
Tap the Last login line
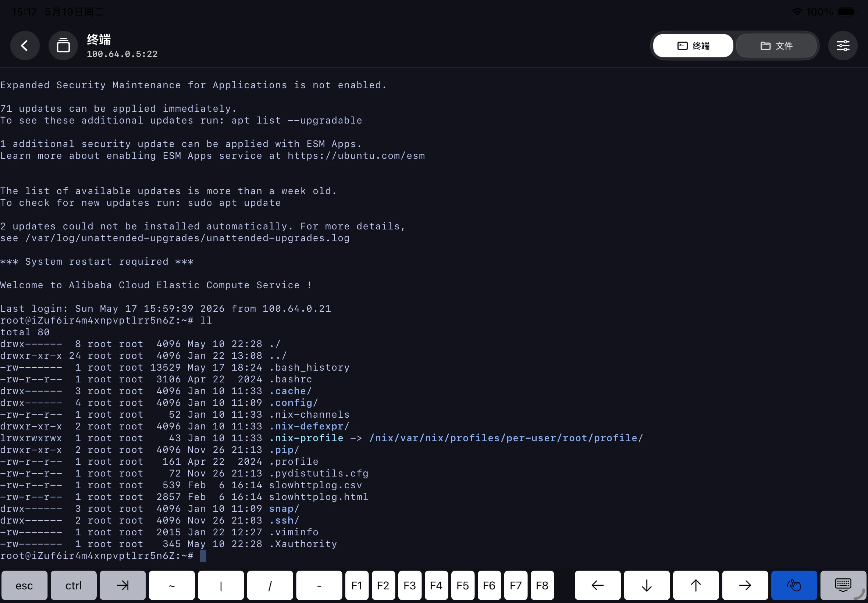tap(166, 309)
